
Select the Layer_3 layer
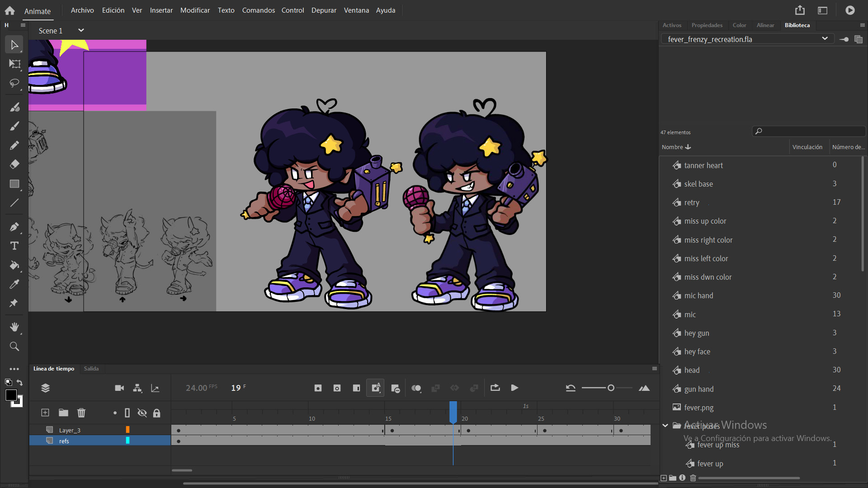[x=70, y=430]
